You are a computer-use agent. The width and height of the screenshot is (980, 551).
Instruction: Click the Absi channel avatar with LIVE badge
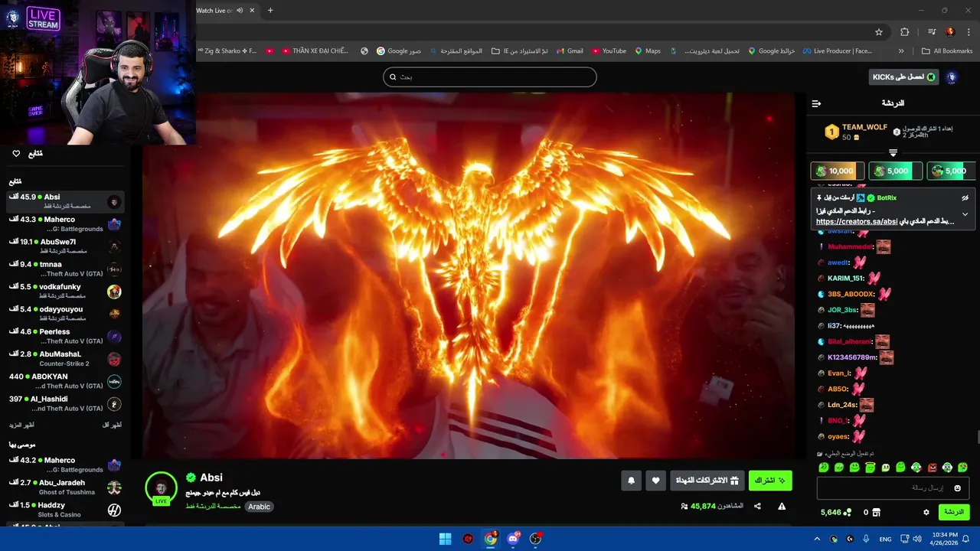pos(161,488)
